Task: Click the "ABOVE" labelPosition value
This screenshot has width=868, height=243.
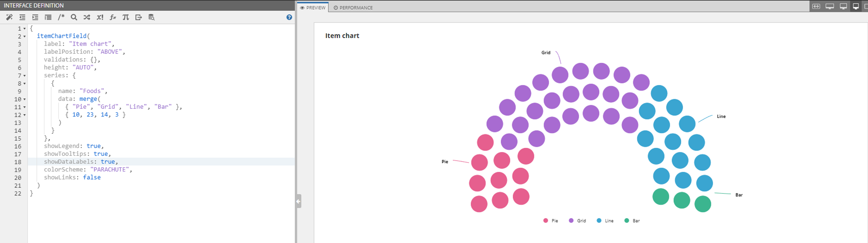Action: point(109,52)
